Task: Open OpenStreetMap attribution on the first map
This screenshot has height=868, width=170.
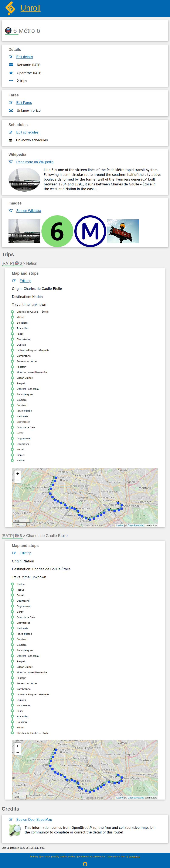Action: click(136, 525)
